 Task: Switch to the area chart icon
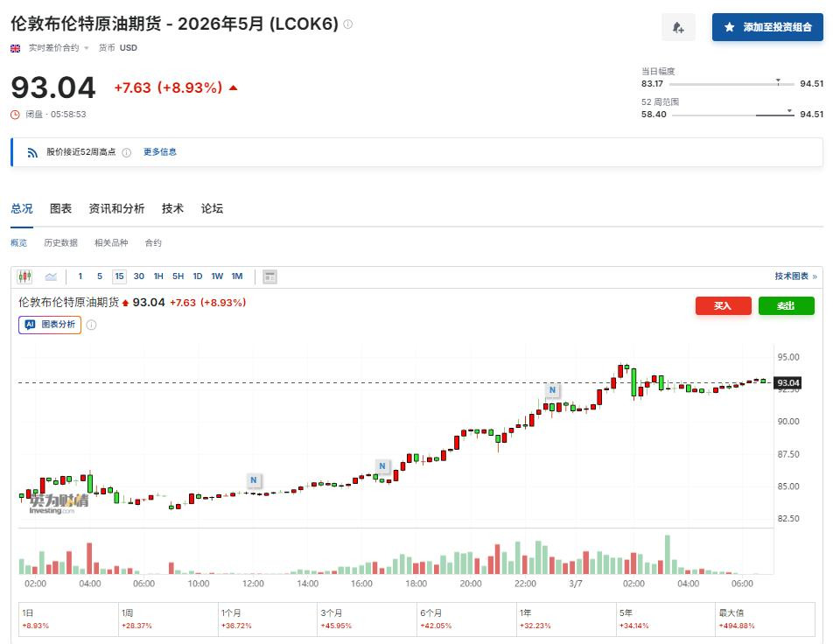pos(51,276)
